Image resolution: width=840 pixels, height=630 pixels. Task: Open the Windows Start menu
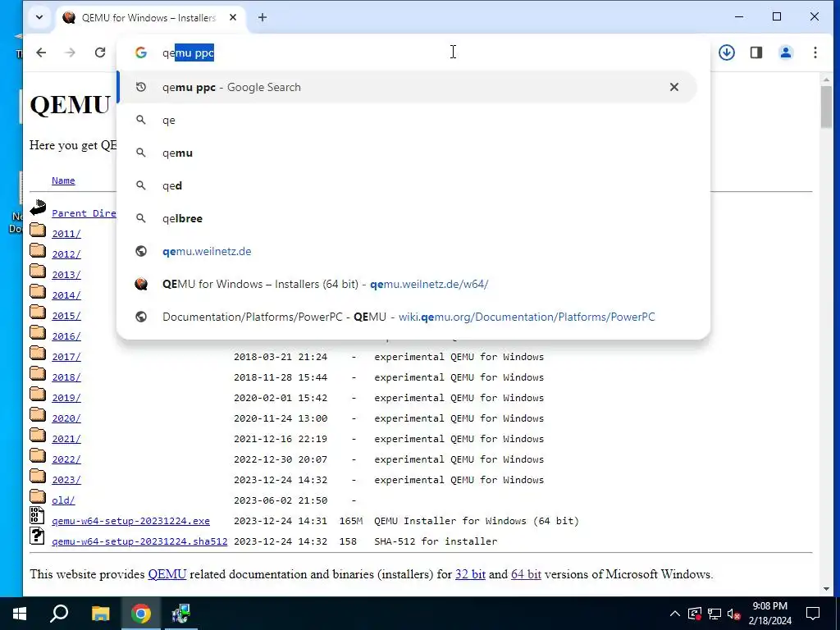coord(20,614)
